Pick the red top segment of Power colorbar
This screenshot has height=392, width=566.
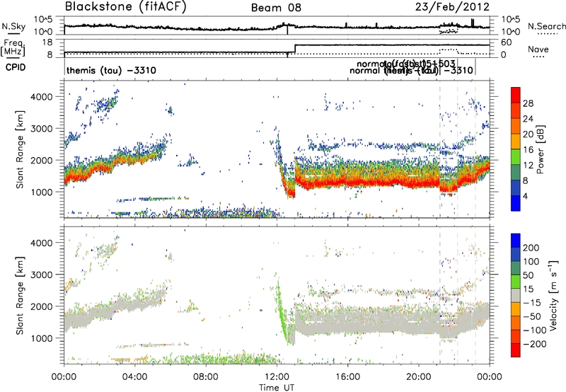(x=516, y=96)
